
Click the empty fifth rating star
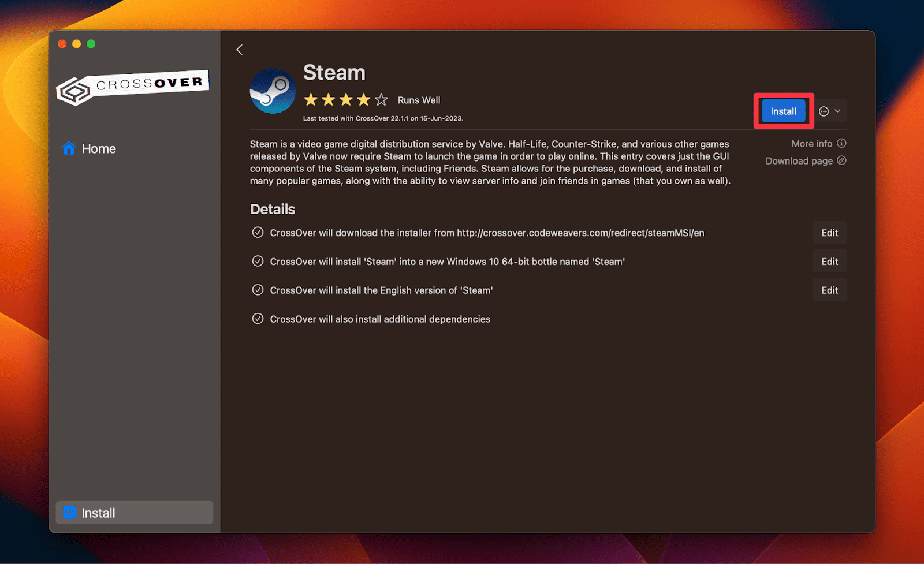[381, 100]
